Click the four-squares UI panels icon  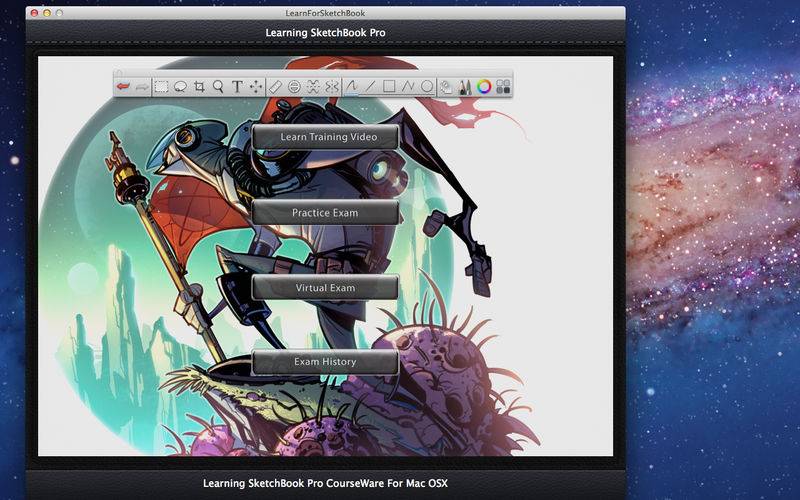click(503, 87)
